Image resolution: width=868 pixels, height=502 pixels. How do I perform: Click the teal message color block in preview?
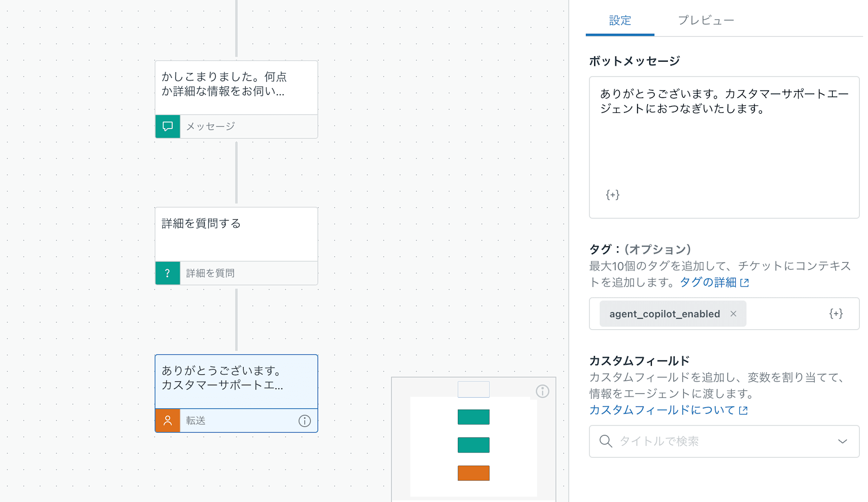(473, 416)
